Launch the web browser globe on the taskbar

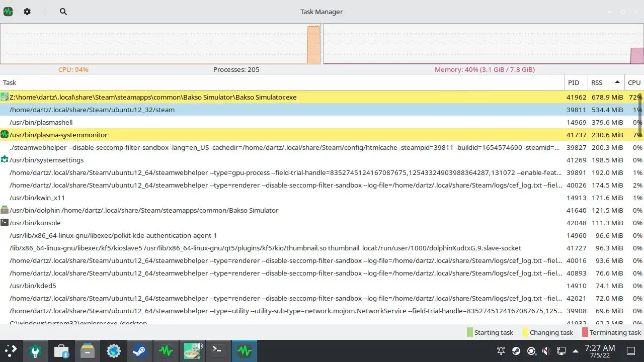[x=114, y=350]
